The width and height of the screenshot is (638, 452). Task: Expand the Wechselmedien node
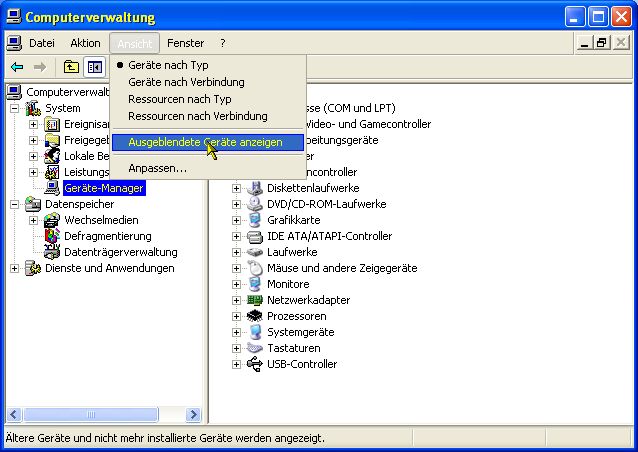coord(33,221)
